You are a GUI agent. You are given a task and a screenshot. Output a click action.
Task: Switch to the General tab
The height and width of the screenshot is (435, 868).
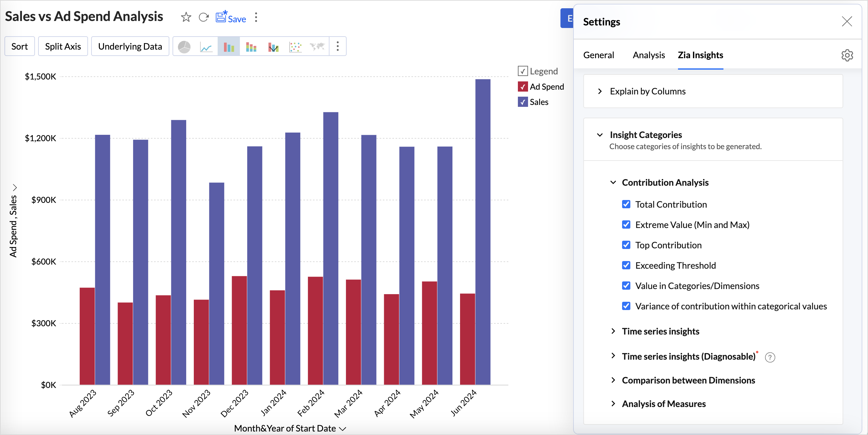(x=599, y=55)
